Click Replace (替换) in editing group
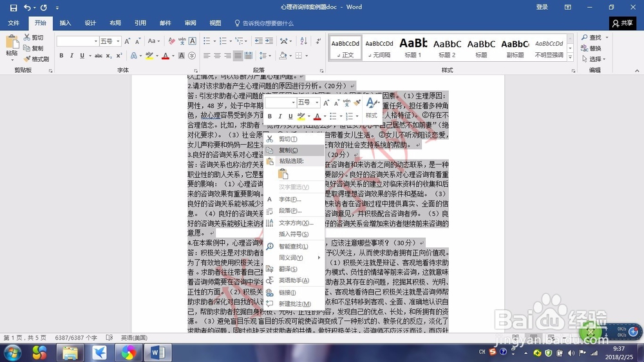The height and width of the screenshot is (362, 644). tap(591, 48)
